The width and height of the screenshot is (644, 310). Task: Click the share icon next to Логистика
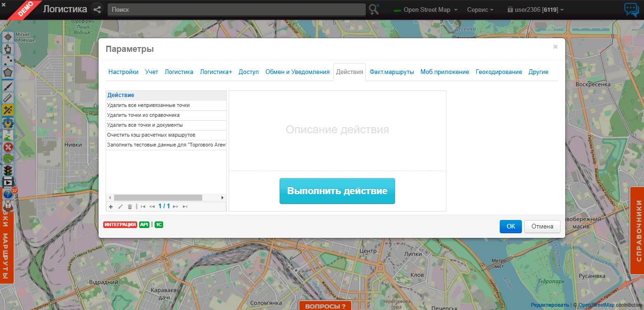click(x=97, y=9)
